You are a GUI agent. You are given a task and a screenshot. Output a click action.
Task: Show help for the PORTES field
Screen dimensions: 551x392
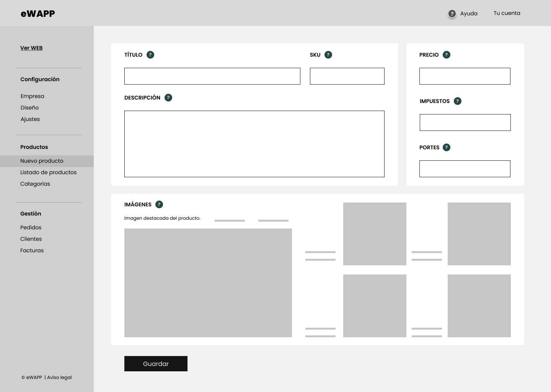(x=447, y=147)
